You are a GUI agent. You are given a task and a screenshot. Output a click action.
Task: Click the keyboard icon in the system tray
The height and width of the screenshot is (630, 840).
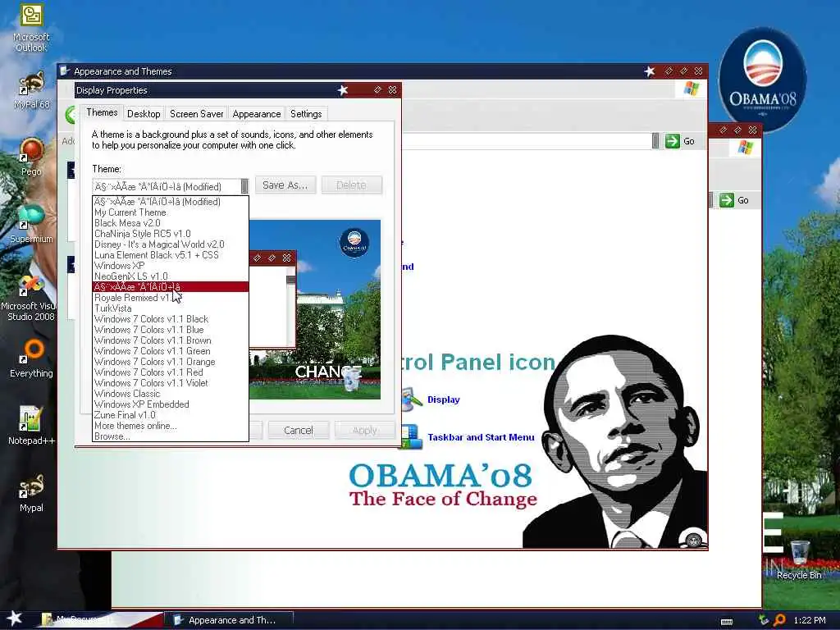[x=727, y=622]
